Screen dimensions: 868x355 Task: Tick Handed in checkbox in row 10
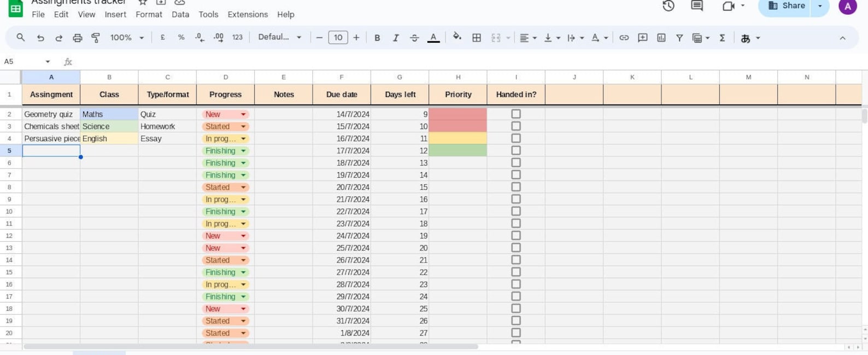[516, 211]
